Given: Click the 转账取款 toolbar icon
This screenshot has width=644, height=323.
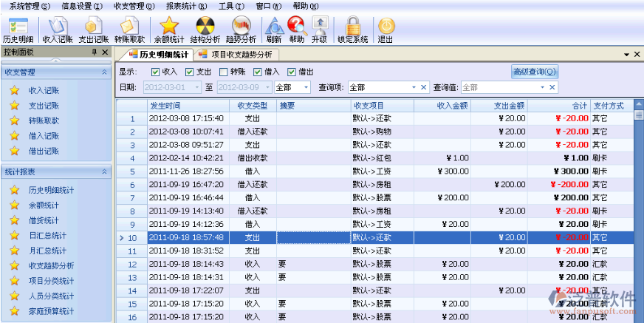Looking at the screenshot, I should point(129,29).
